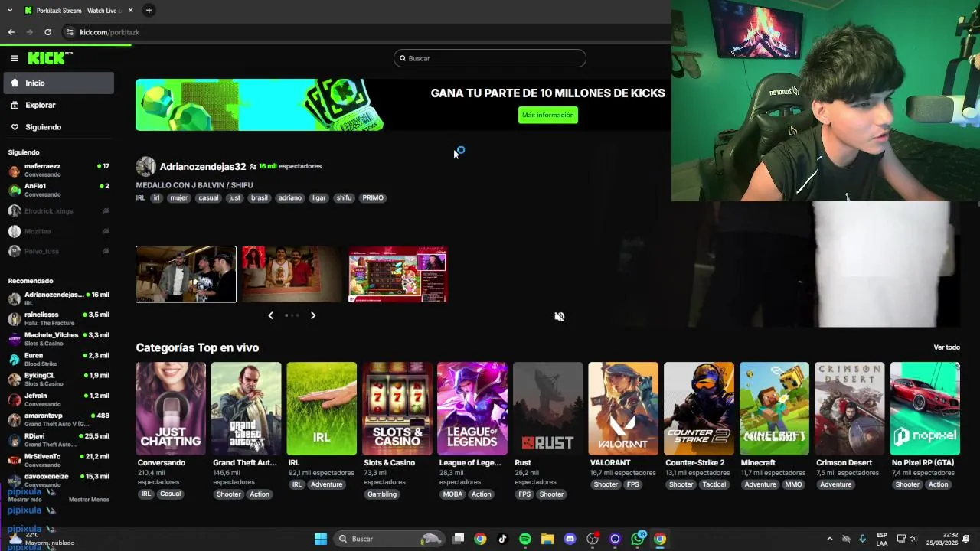This screenshot has width=980, height=551.
Task: Select third featured slots stream thumbnail
Action: (x=397, y=274)
